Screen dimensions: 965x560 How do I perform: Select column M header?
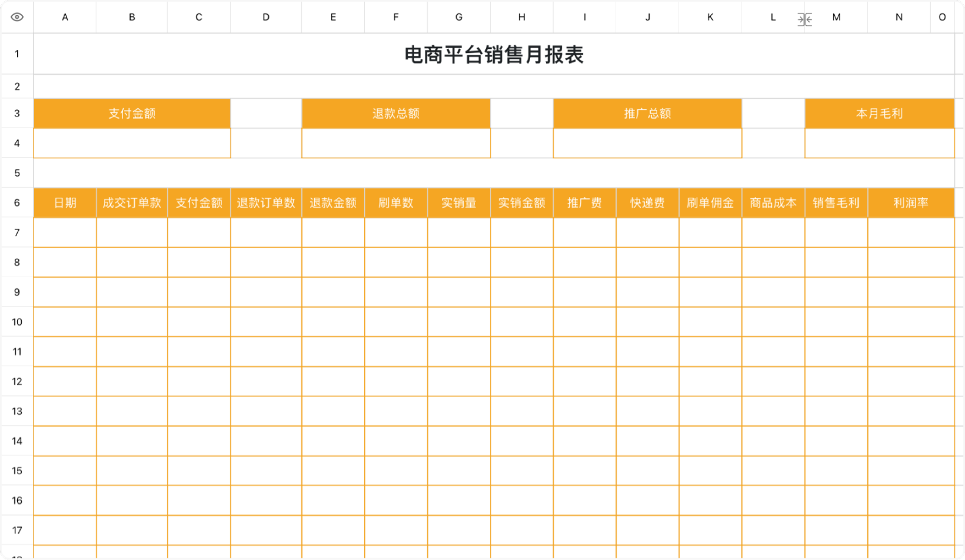click(x=836, y=17)
